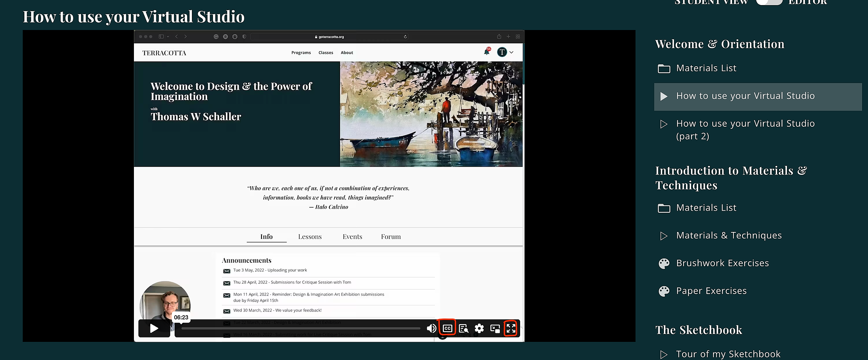Click envelope icon for Thu 28 April announcement
Viewport: 868px width, 360px height.
[x=227, y=283]
